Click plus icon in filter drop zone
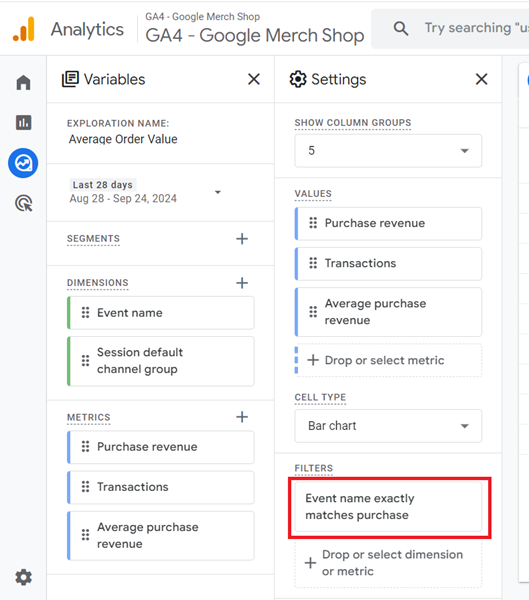The height and width of the screenshot is (600, 529). pos(310,562)
